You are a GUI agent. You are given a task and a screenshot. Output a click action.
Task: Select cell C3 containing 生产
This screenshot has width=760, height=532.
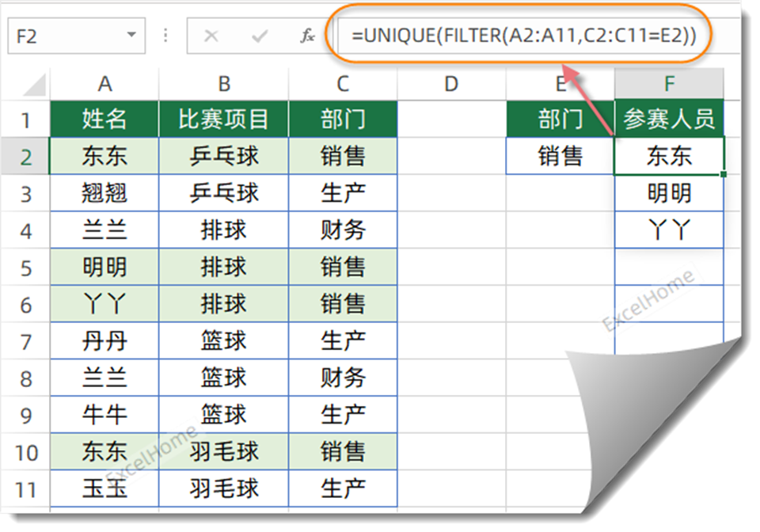pos(343,193)
